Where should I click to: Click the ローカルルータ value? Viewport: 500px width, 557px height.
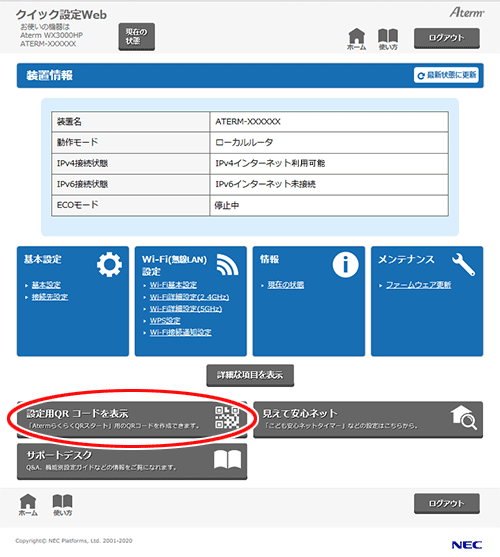[x=244, y=142]
